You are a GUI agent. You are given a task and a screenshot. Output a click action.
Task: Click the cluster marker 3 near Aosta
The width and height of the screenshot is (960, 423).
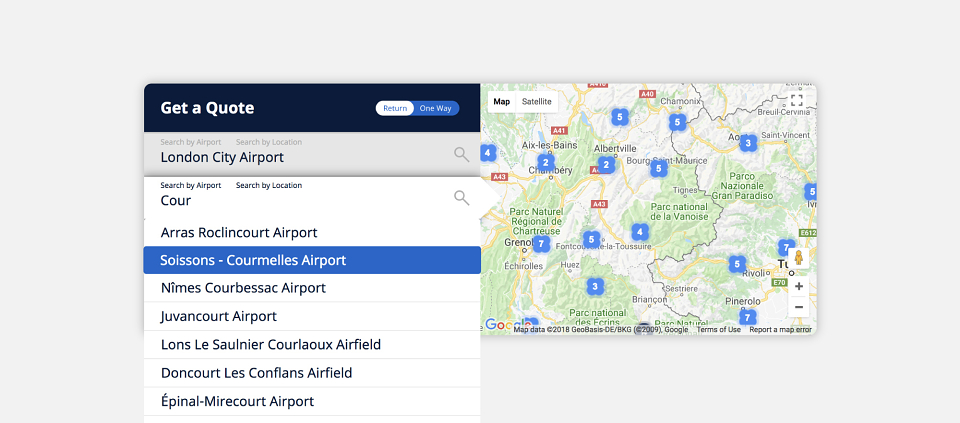click(x=748, y=143)
